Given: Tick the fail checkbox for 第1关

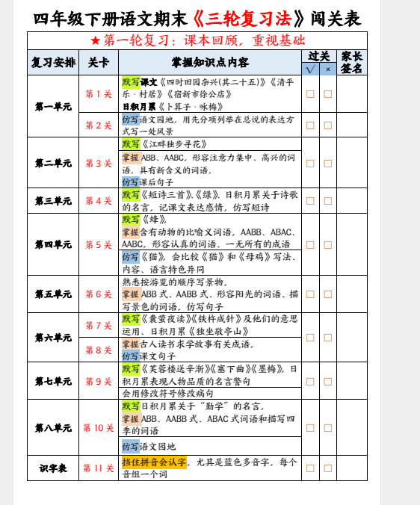Looking at the screenshot, I should click(x=328, y=94).
